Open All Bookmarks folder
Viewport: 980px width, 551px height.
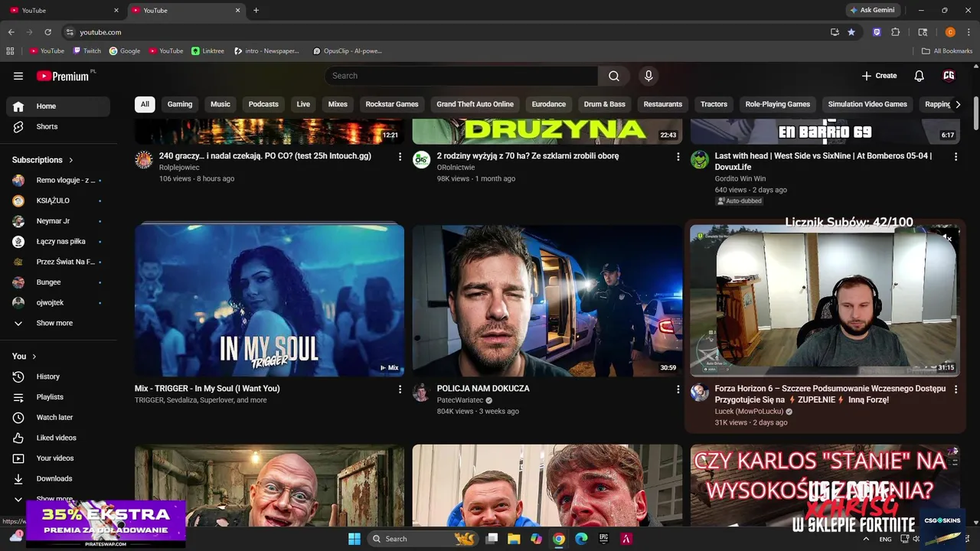pos(947,51)
